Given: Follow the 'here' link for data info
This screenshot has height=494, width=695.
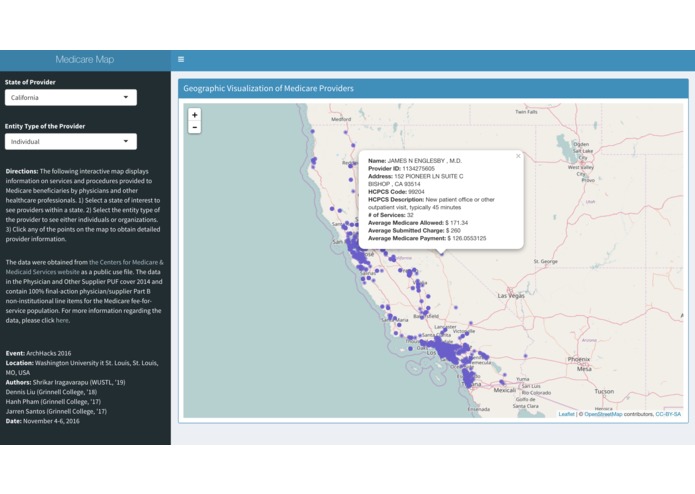Looking at the screenshot, I should click(62, 320).
